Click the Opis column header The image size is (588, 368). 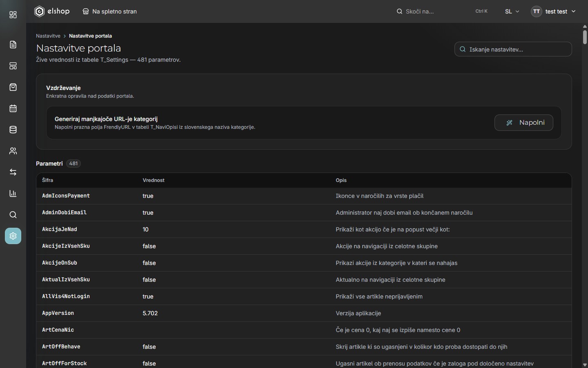point(341,180)
